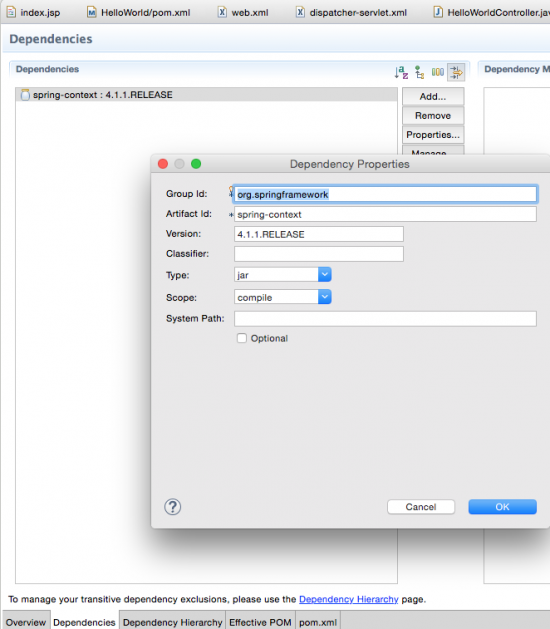Open the Type dropdown showing jar

(x=282, y=275)
